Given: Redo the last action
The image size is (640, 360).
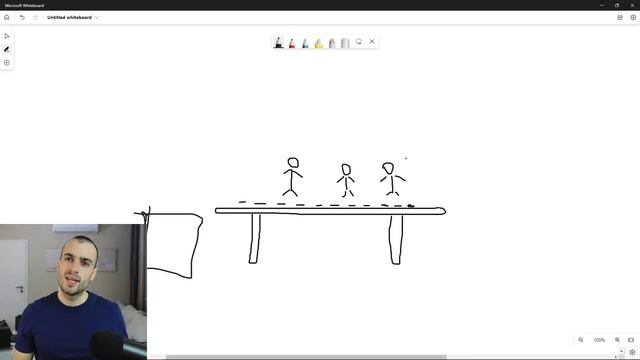Looking at the screenshot, I should pyautogui.click(x=36, y=18).
